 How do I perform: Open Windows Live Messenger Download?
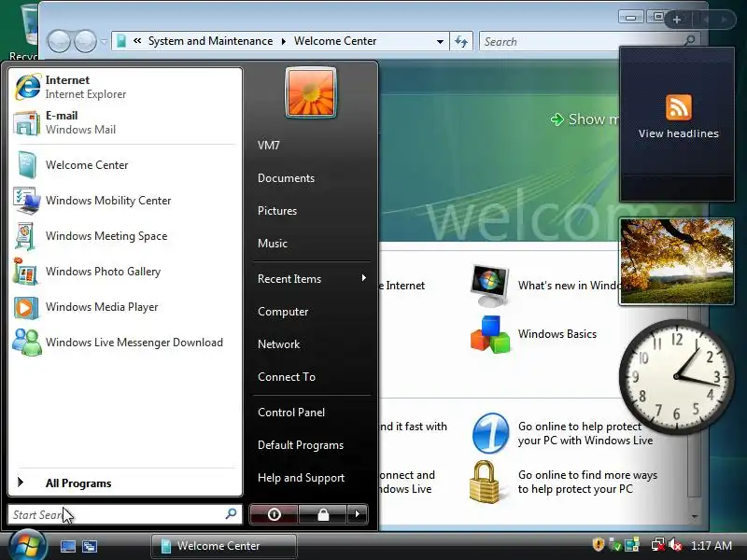pyautogui.click(x=125, y=343)
